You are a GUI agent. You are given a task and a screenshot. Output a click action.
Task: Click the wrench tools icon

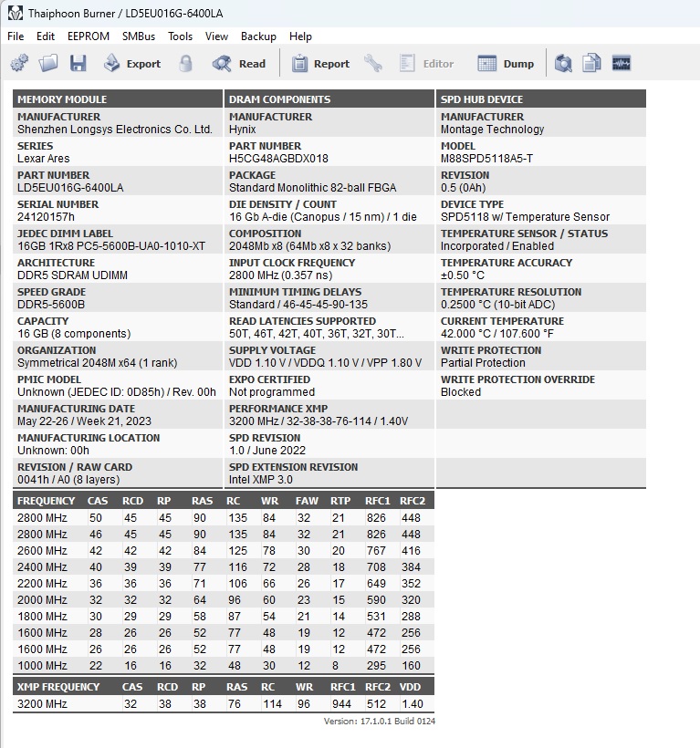[372, 64]
